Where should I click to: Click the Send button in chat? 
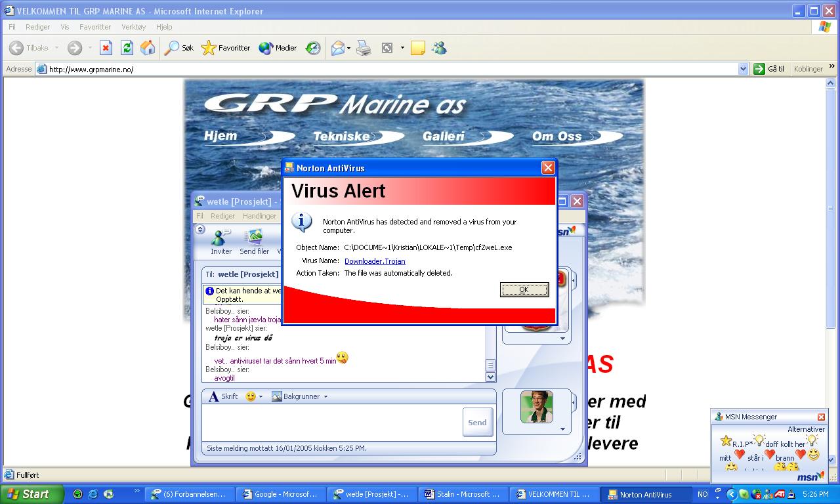(477, 422)
